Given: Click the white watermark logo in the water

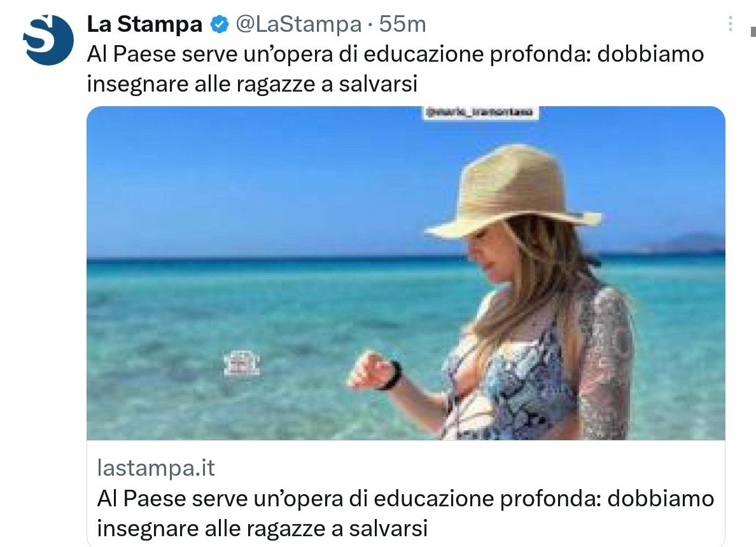Looking at the screenshot, I should [242, 364].
